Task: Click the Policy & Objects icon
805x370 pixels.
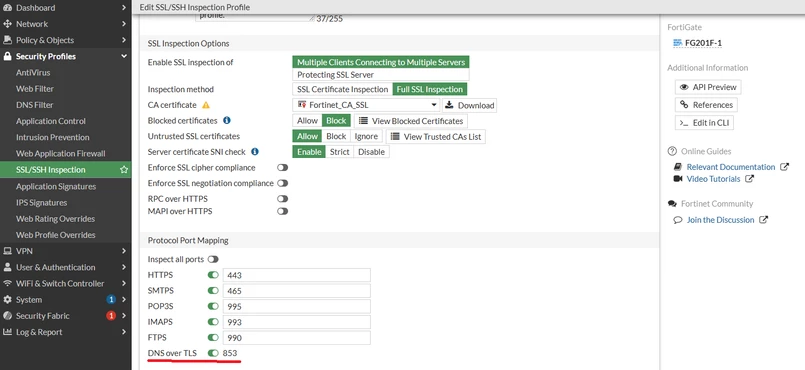Action: pyautogui.click(x=7, y=40)
